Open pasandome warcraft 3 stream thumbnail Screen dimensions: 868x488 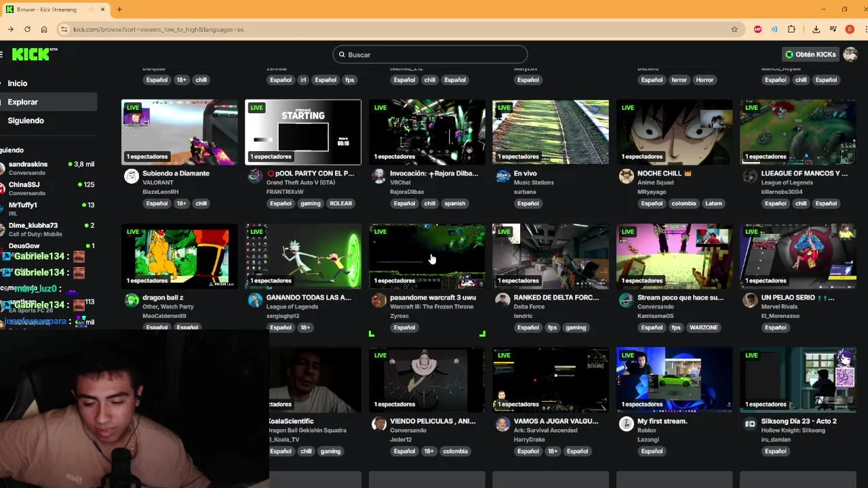point(427,256)
